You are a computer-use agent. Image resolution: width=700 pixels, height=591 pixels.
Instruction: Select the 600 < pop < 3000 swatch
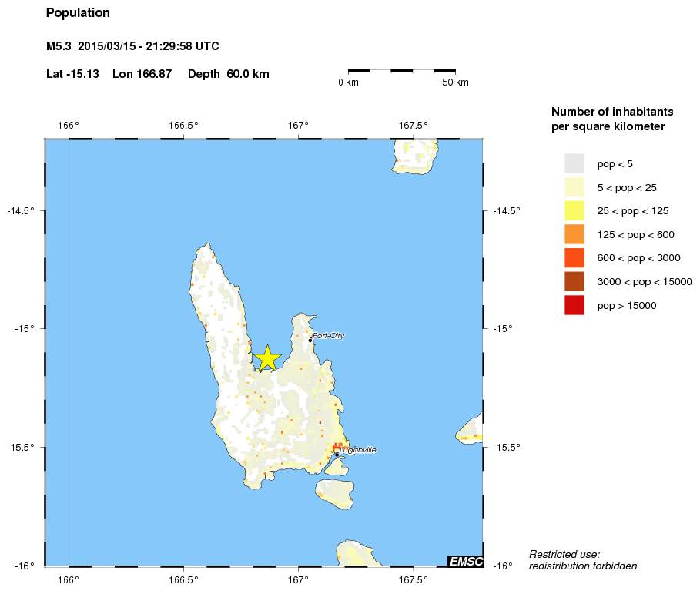[x=574, y=258]
